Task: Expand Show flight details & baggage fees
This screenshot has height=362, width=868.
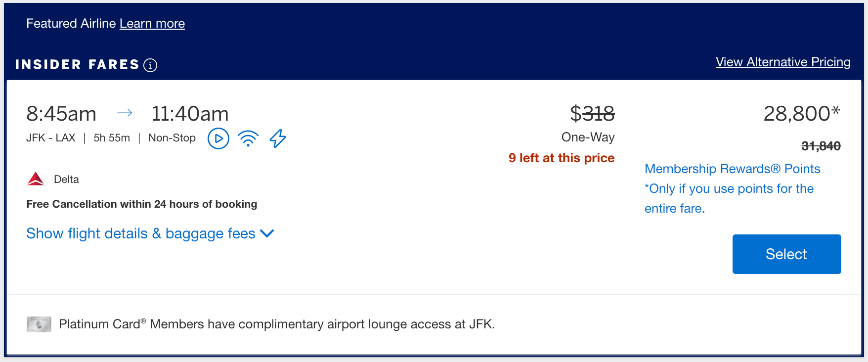Action: pos(140,233)
